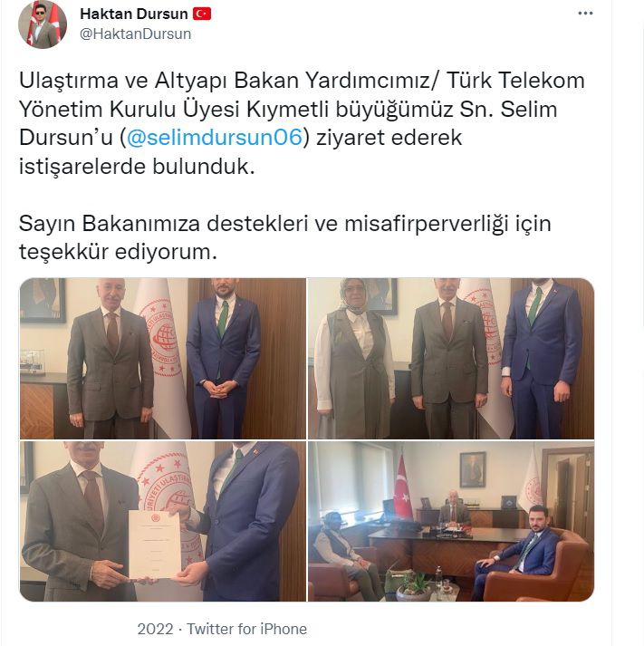Screen dimensions: 644x646
Task: Open the top-left photo of two men
Action: 163,359
